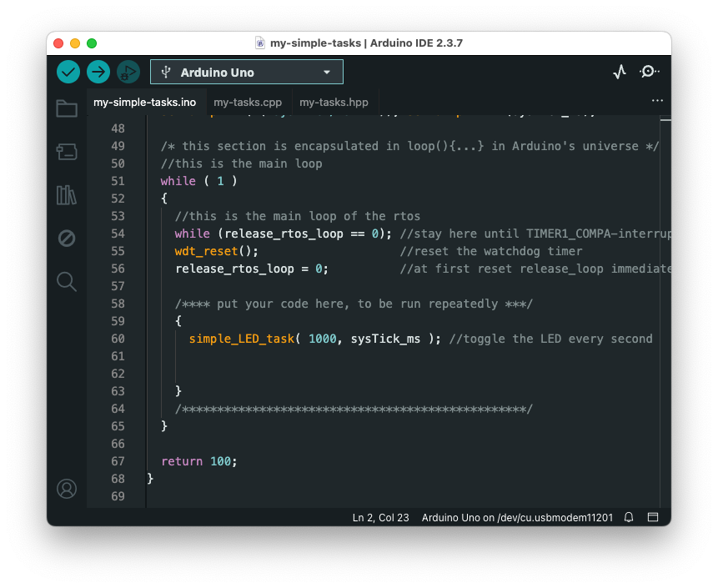Switch to my-simple-tasks.ino tab
The width and height of the screenshot is (718, 588).
click(145, 102)
